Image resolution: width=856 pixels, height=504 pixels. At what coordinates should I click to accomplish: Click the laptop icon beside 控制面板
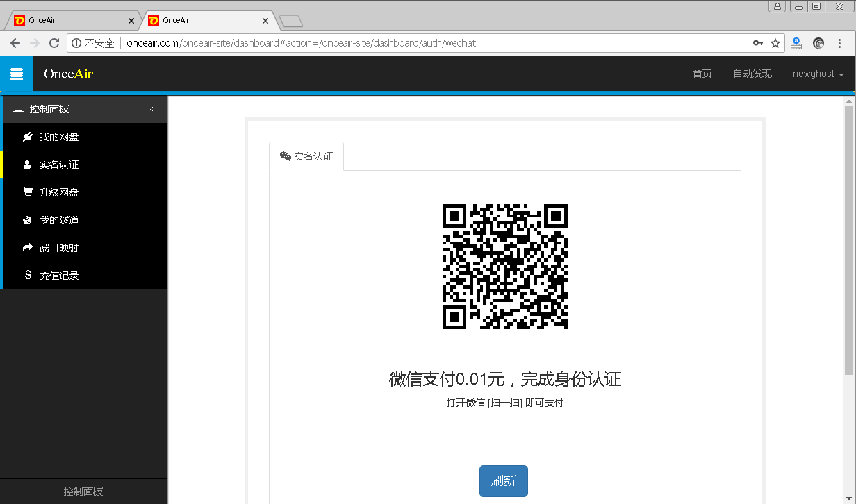coord(18,109)
